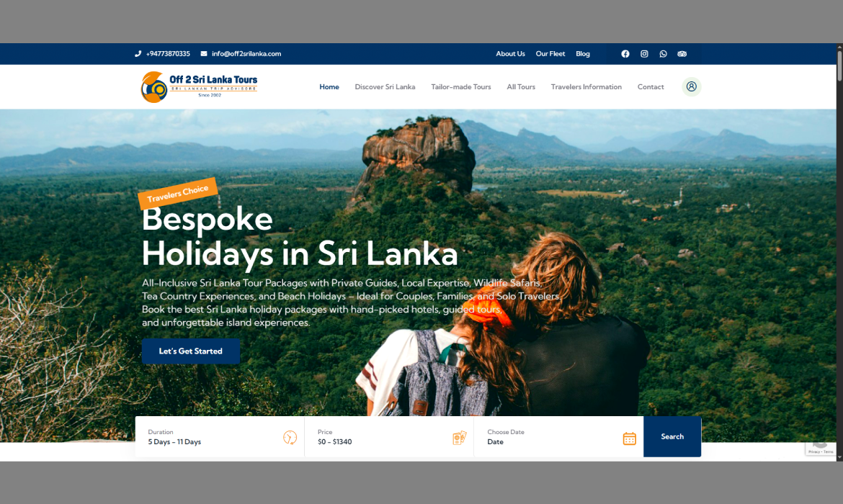Click the calendar icon in Choose Date

(x=630, y=438)
